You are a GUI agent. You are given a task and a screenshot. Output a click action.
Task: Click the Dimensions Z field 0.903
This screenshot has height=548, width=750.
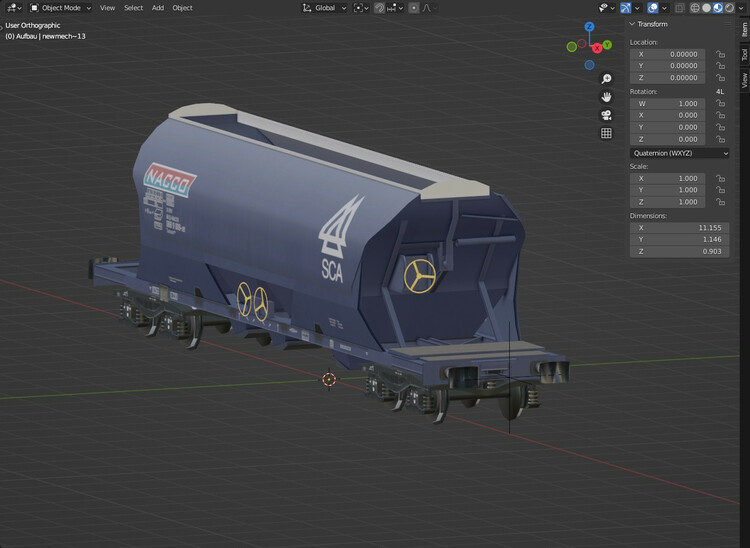pos(679,251)
